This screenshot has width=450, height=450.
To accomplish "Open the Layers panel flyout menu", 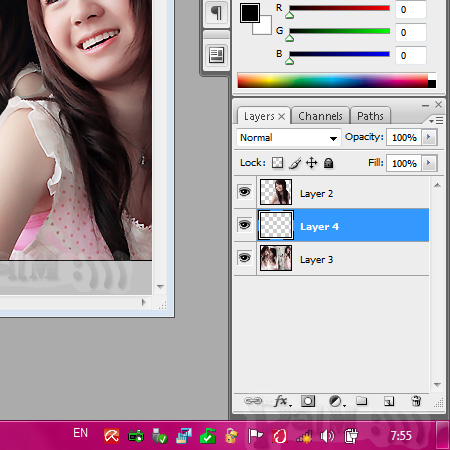I will (436, 120).
